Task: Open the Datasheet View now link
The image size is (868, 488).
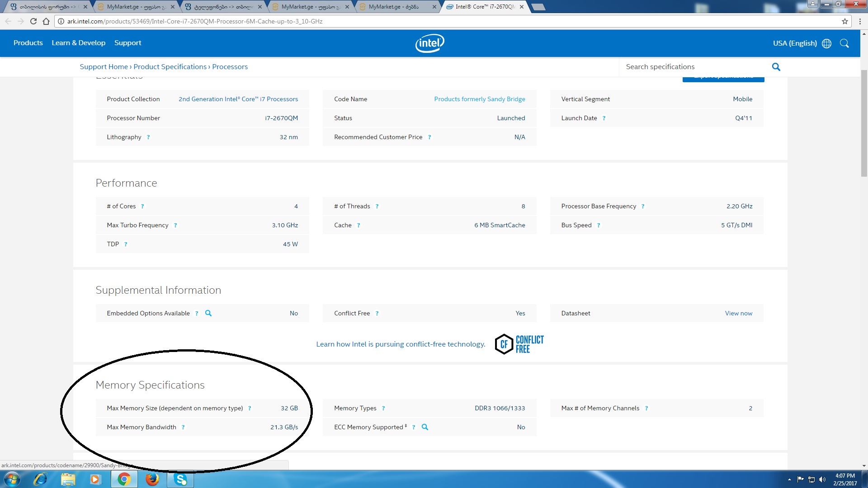Action: tap(738, 313)
